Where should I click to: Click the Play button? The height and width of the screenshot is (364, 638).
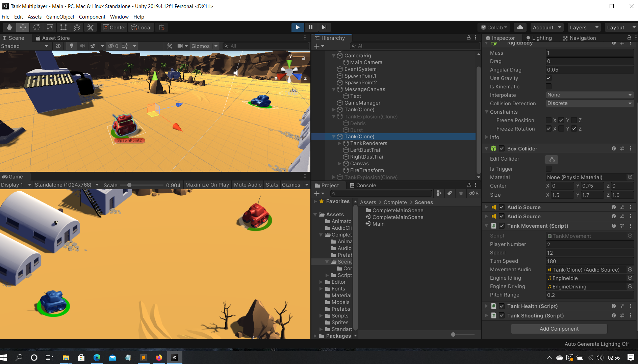click(x=298, y=27)
